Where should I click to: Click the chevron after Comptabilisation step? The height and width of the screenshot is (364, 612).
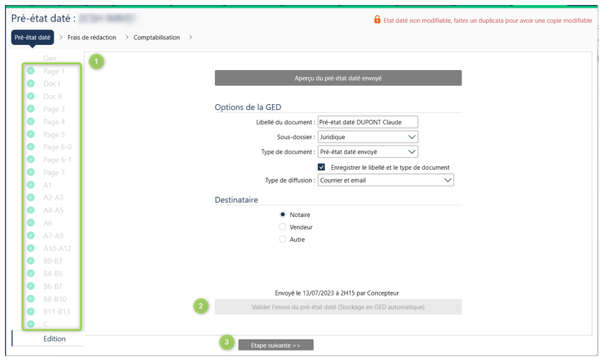pyautogui.click(x=191, y=37)
